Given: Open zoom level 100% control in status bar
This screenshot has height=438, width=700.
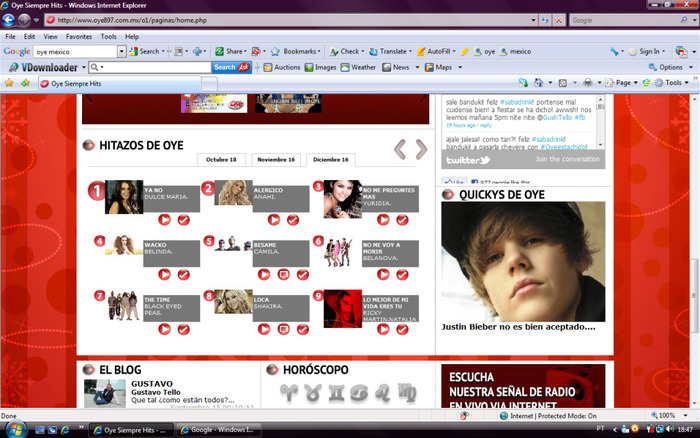Looking at the screenshot, I should pos(669,416).
